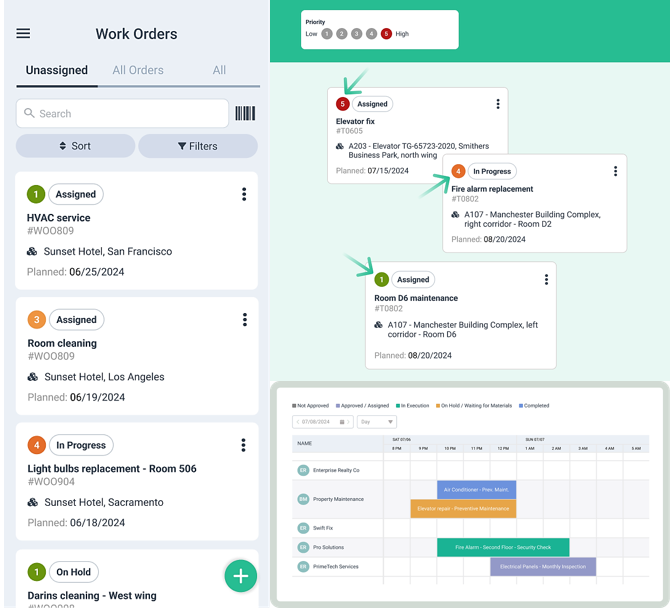Click the barcode scanner icon
The width and height of the screenshot is (670, 611).
pos(245,113)
